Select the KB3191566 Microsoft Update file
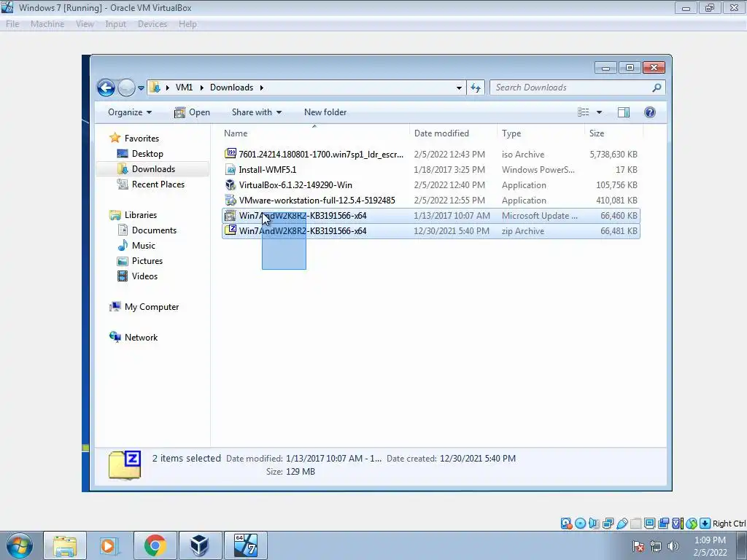This screenshot has height=560, width=747. tap(430, 216)
